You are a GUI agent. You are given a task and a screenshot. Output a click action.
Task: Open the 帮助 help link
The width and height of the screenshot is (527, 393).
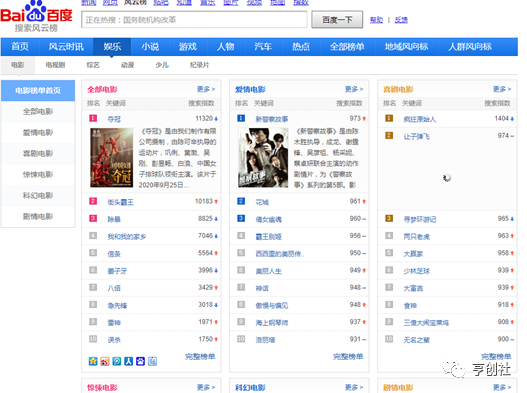click(376, 20)
